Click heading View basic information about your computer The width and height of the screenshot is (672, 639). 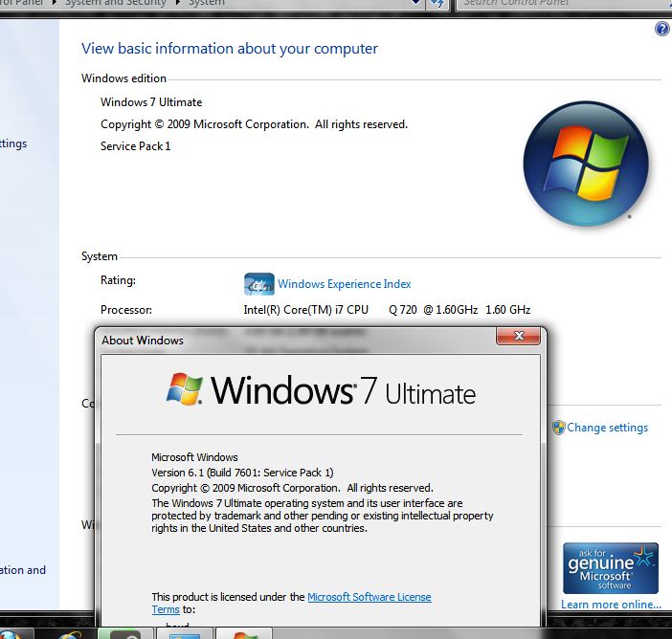click(230, 49)
